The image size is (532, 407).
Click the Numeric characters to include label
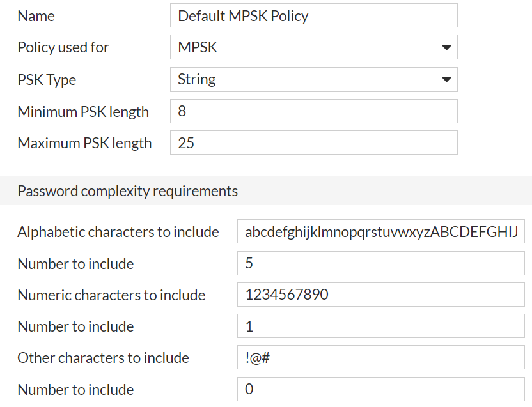pos(111,295)
